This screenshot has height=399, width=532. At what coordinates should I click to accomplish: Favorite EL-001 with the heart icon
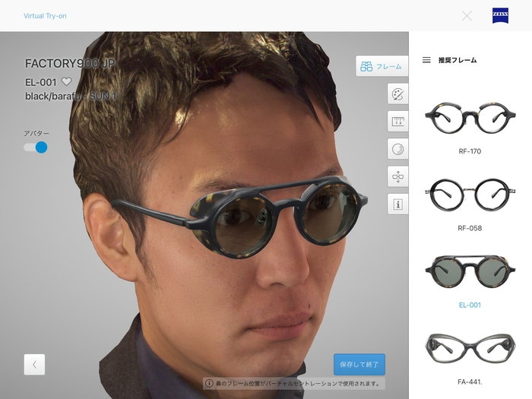coord(66,81)
